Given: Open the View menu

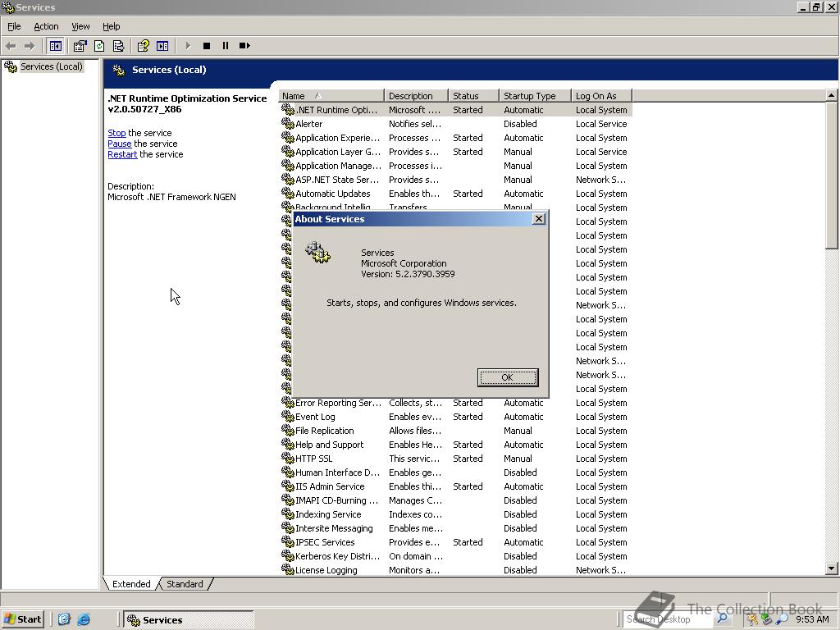Looking at the screenshot, I should point(81,26).
